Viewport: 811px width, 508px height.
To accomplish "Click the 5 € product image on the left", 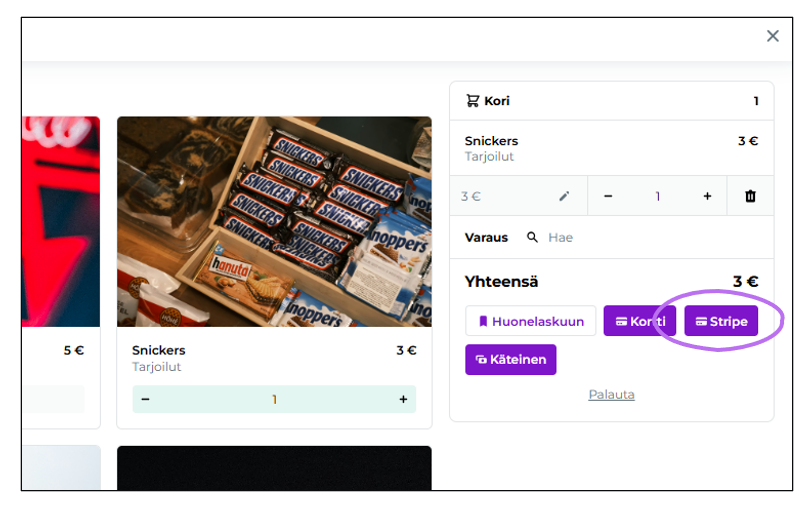I will [61, 221].
